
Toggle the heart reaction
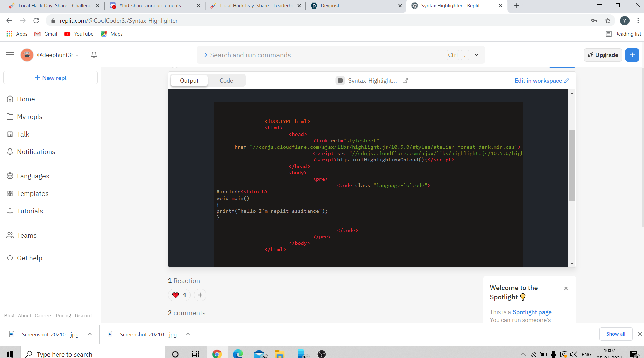[179, 295]
